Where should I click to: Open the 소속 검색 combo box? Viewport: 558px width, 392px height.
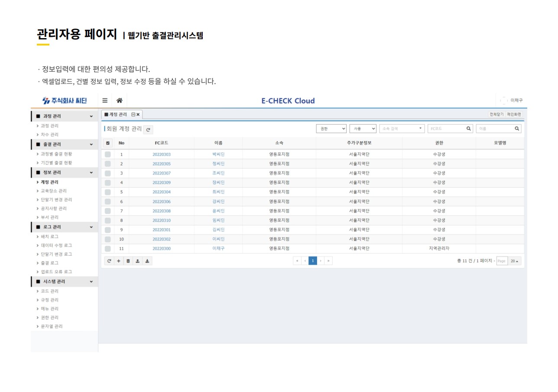pos(402,129)
